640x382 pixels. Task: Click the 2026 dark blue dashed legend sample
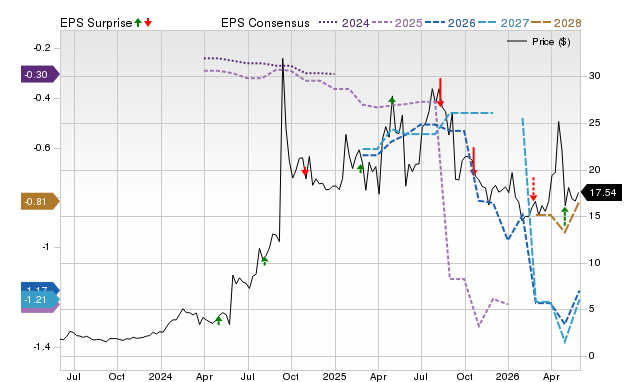point(434,23)
